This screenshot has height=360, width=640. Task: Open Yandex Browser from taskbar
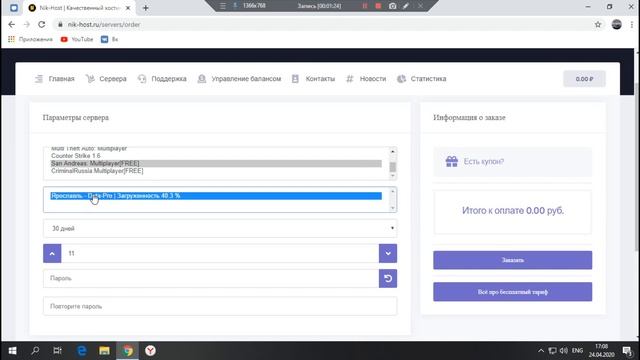pyautogui.click(x=150, y=351)
